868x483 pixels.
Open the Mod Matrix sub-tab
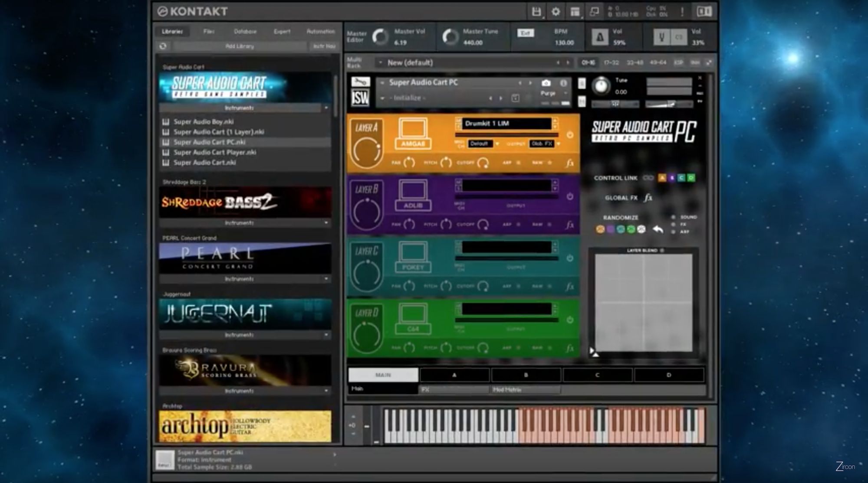pyautogui.click(x=525, y=390)
